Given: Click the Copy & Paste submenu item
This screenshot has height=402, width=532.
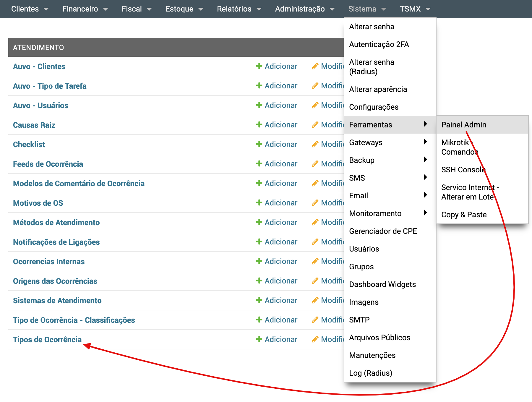Looking at the screenshot, I should pyautogui.click(x=464, y=215).
